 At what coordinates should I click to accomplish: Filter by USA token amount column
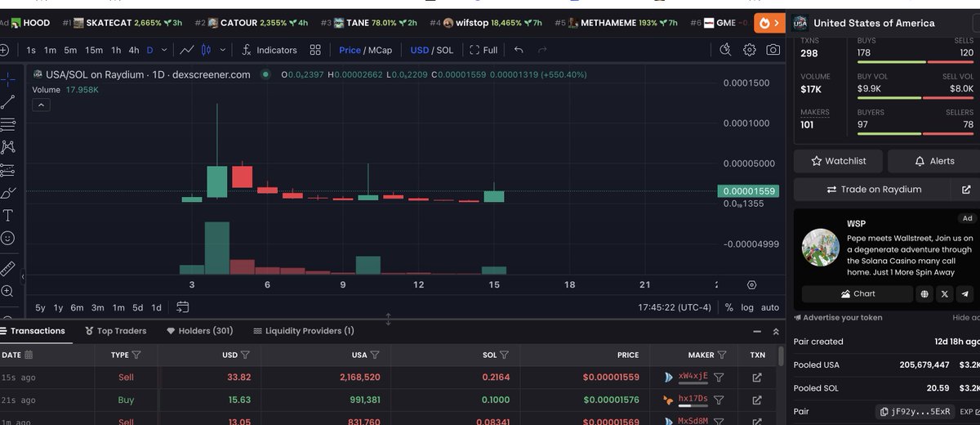coord(375,355)
